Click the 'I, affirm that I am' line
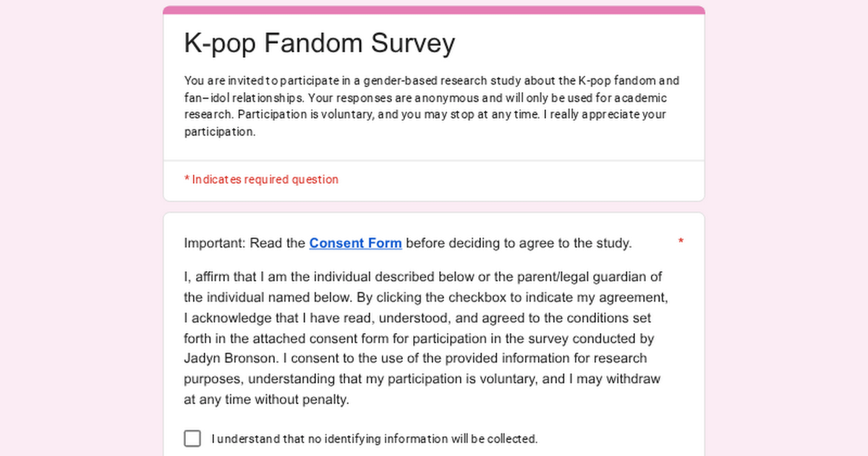This screenshot has height=456, width=868. [246, 276]
